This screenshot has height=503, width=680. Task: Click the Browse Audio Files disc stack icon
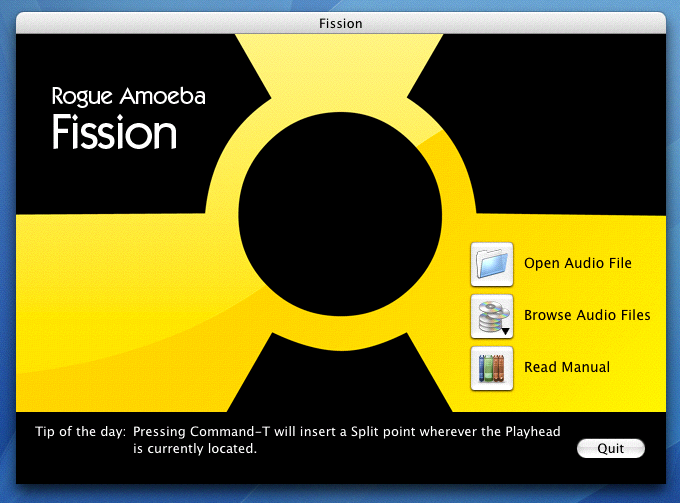[x=492, y=316]
